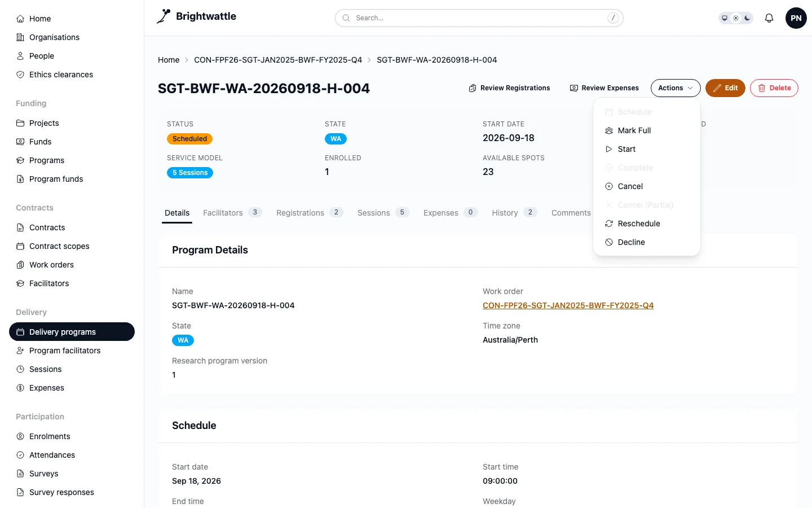Click available spots value 23
Image resolution: width=812 pixels, height=508 pixels.
488,172
